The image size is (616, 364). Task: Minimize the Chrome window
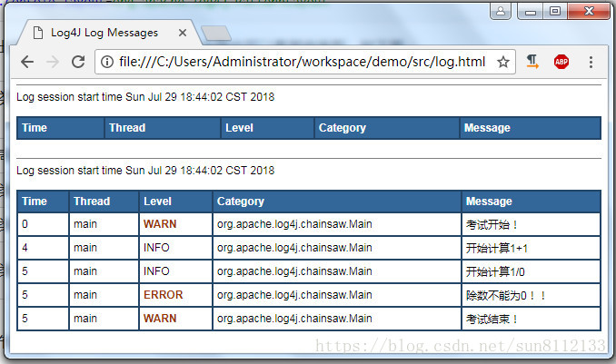[531, 12]
